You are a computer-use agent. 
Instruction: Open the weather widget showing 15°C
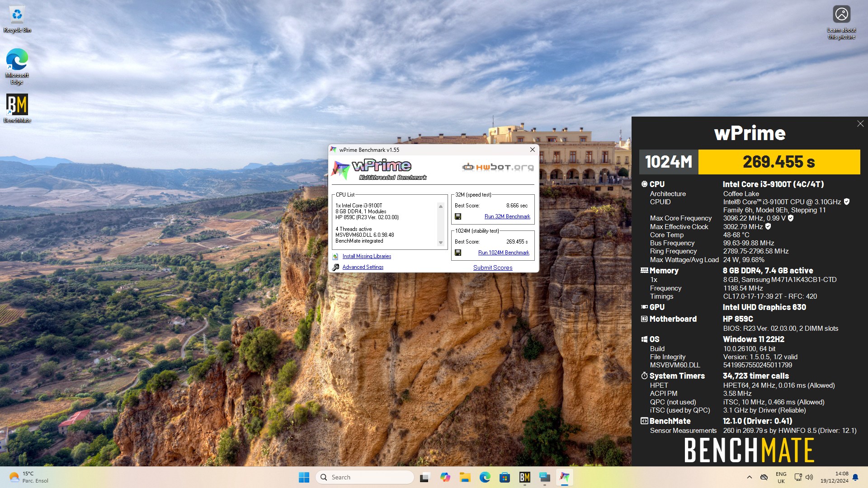pyautogui.click(x=29, y=477)
